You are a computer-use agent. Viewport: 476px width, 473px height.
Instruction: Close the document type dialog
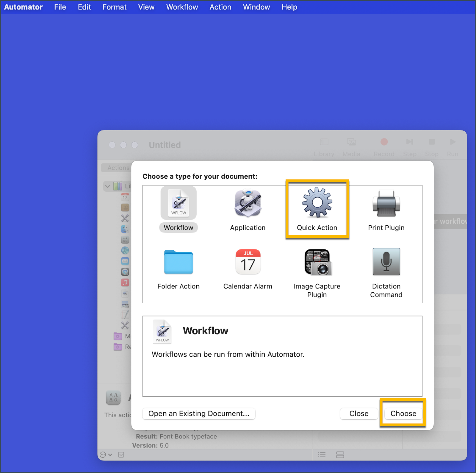pos(359,413)
